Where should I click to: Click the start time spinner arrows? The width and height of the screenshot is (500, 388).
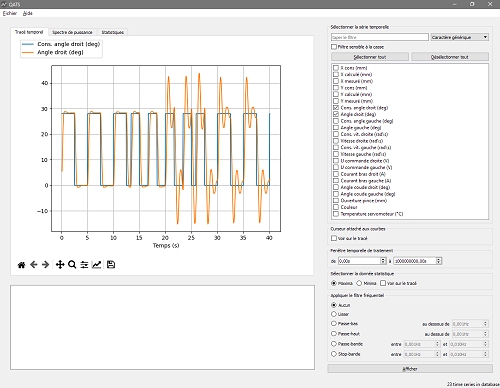[383, 261]
